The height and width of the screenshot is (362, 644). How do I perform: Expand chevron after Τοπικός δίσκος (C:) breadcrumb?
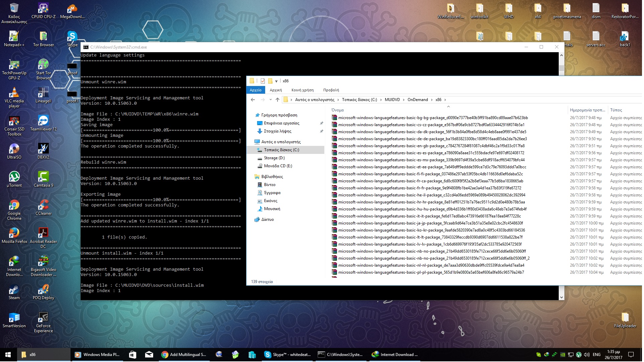[x=382, y=100]
